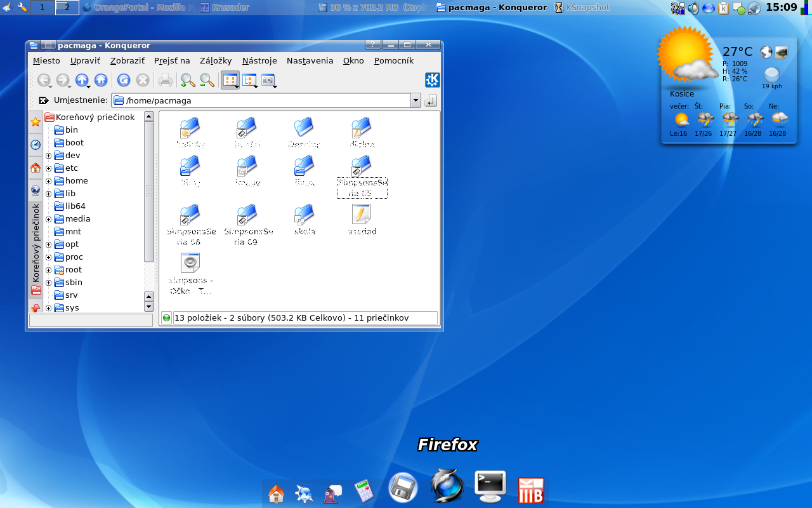Open the History sidebar clock tab

tap(36, 145)
